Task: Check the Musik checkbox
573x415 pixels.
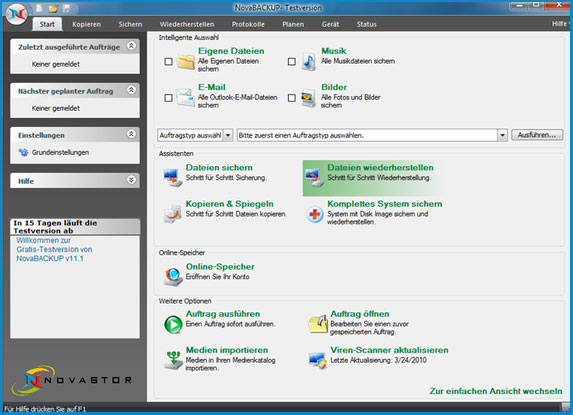Action: point(292,62)
